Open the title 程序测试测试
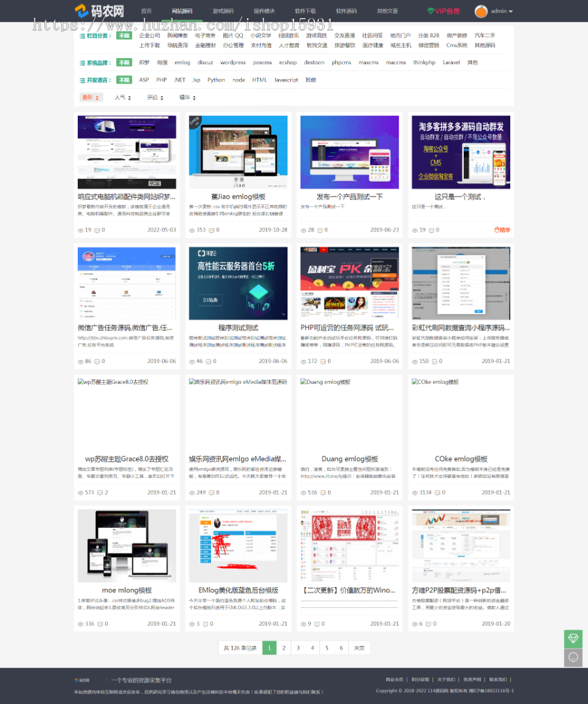 point(238,328)
